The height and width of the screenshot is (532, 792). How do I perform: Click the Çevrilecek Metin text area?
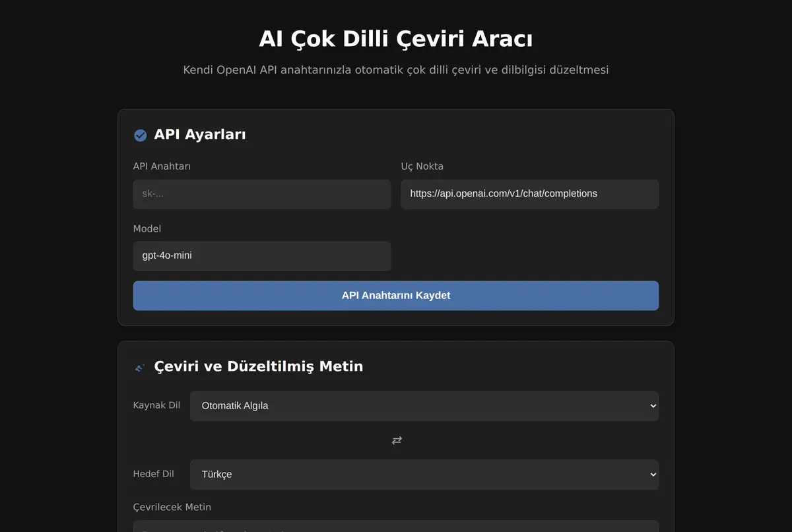[396, 526]
